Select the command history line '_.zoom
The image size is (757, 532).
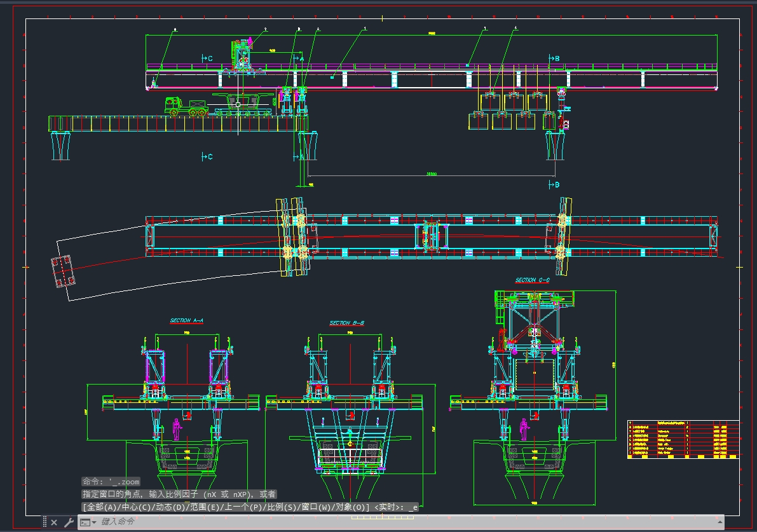(111, 481)
